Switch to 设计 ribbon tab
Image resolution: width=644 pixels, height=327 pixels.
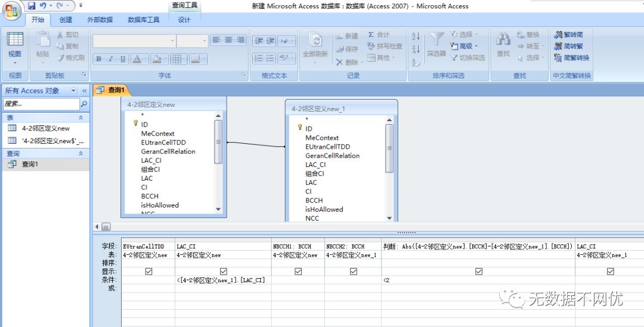[x=184, y=19]
